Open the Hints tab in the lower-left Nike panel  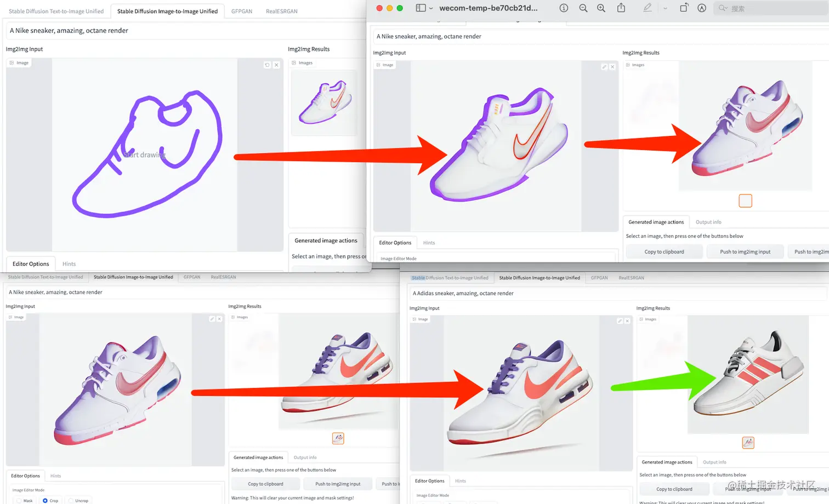tap(56, 476)
